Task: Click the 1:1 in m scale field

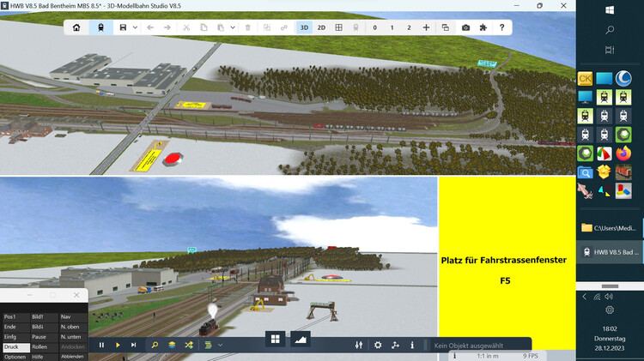Action: pos(487,356)
